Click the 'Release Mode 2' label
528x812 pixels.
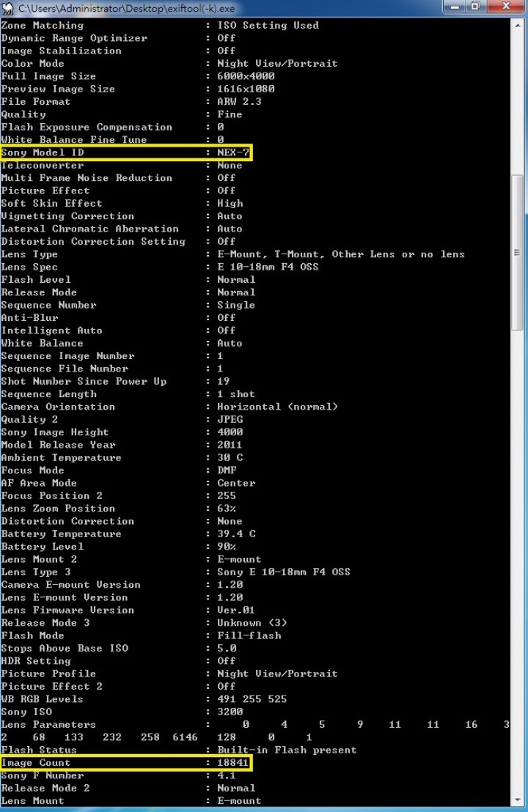(45, 788)
